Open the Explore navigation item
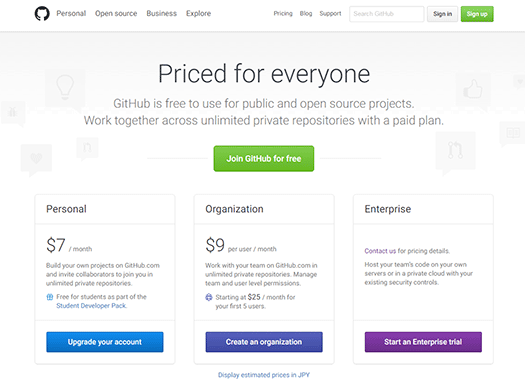 199,13
